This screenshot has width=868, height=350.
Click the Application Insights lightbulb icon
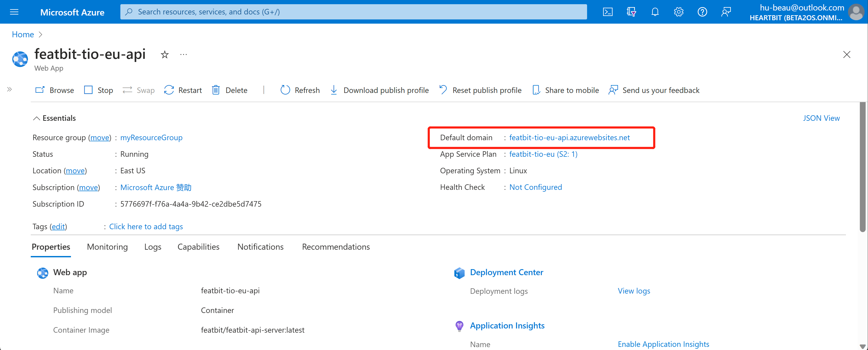tap(459, 326)
